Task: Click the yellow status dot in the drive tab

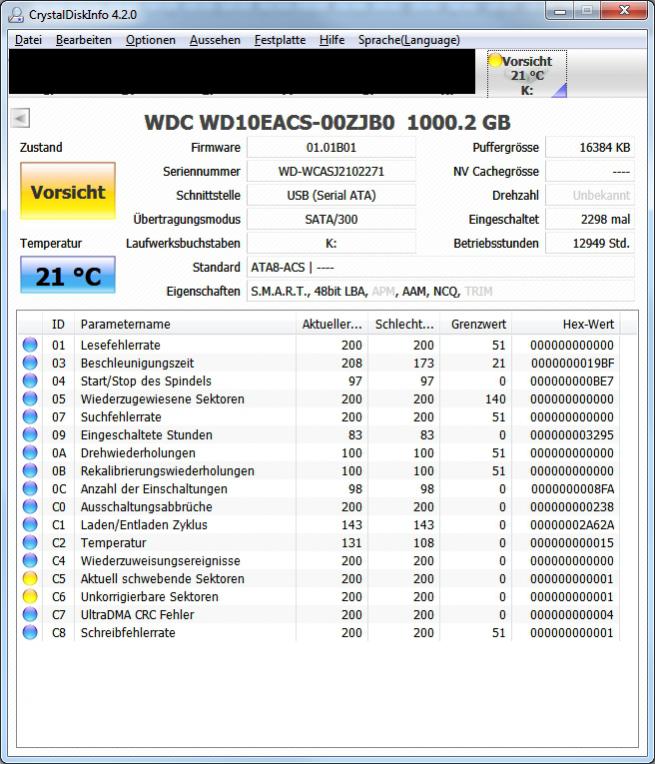Action: tap(495, 60)
